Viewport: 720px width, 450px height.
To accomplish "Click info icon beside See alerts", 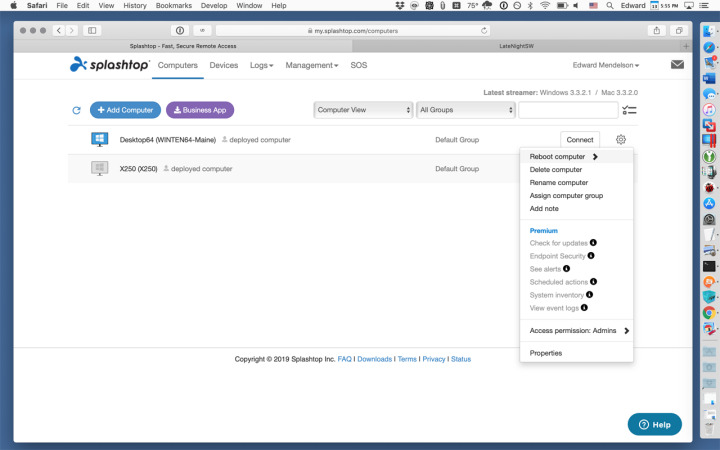I will click(x=567, y=268).
